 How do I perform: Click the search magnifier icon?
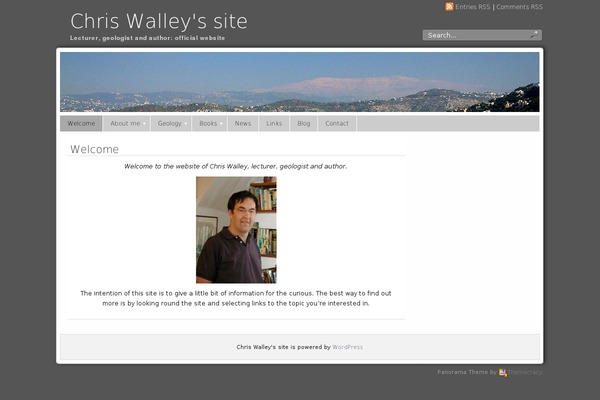(x=534, y=35)
